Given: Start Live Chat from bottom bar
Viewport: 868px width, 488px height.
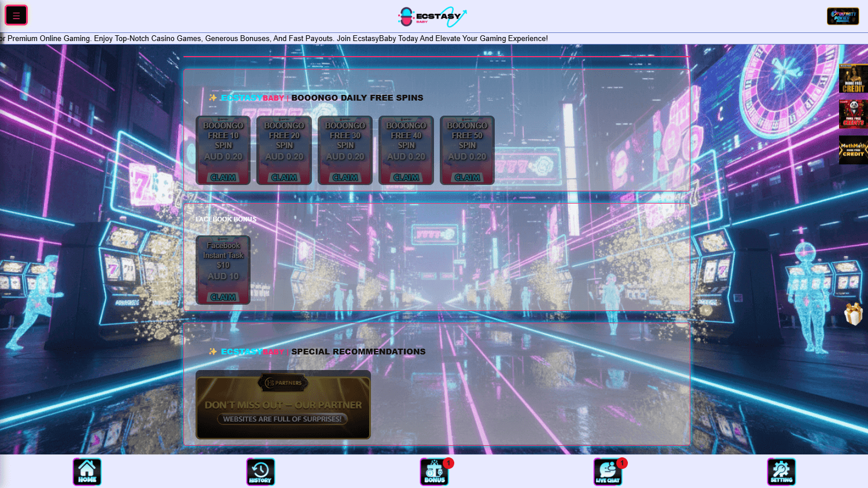Looking at the screenshot, I should 608,472.
